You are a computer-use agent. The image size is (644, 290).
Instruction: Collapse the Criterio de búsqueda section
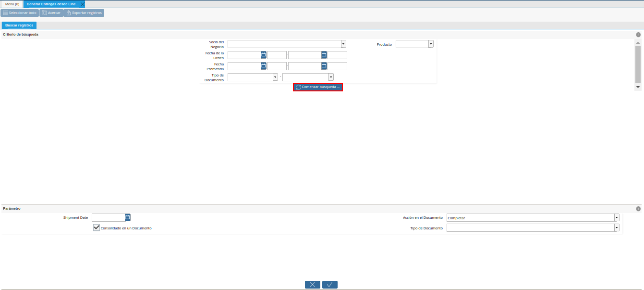638,35
